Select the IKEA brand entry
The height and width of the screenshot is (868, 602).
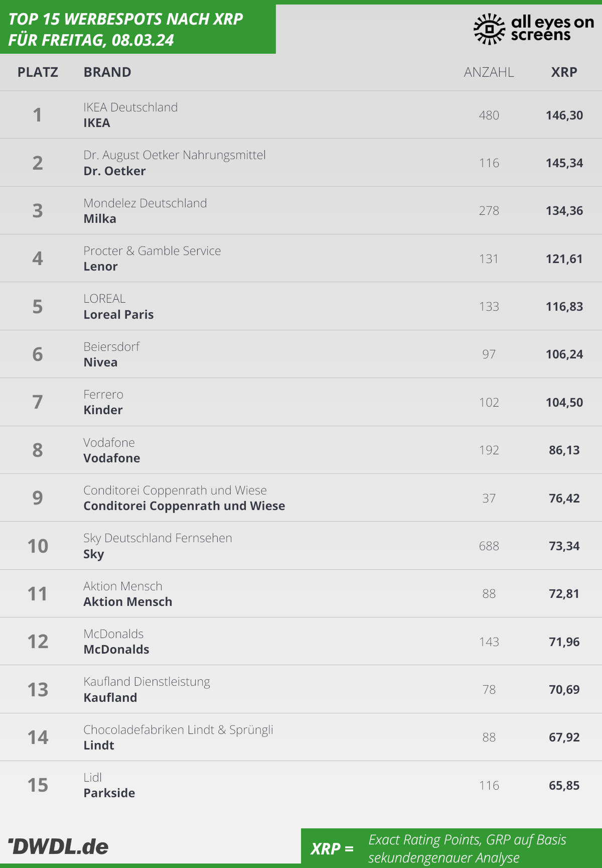[x=97, y=123]
